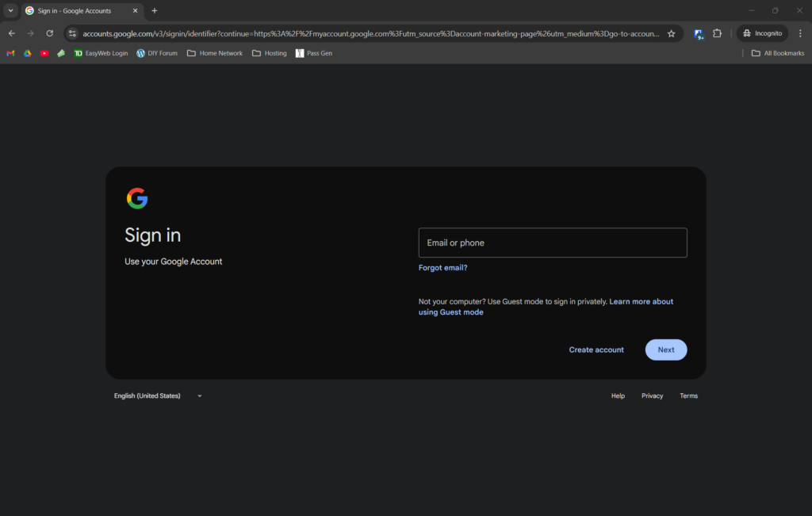Open the DIY Forum bookmark
Image resolution: width=812 pixels, height=516 pixels.
coord(157,53)
